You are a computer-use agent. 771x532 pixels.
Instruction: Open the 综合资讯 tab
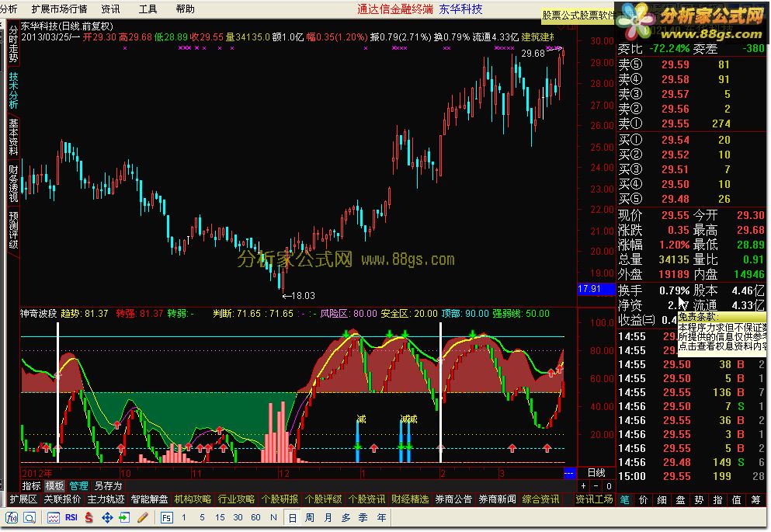(541, 499)
